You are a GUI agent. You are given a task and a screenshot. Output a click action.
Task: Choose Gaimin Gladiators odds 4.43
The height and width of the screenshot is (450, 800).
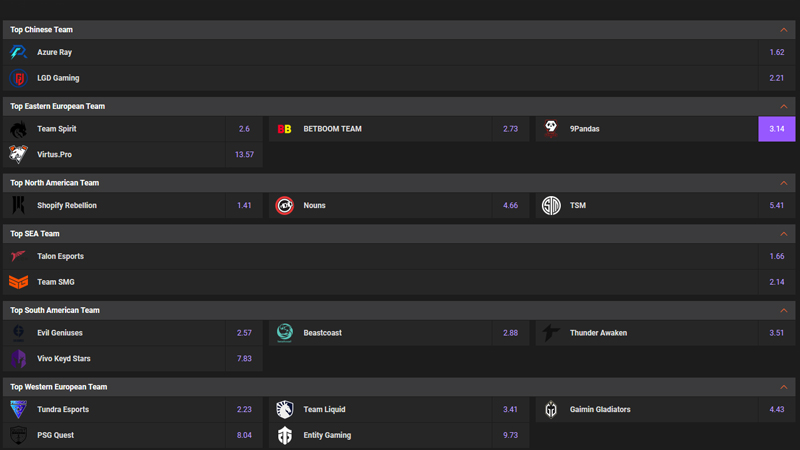tap(777, 409)
